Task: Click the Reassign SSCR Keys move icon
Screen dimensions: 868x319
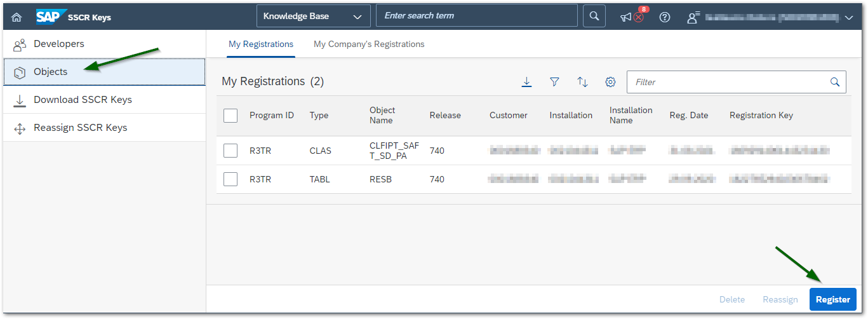Action: click(x=20, y=128)
